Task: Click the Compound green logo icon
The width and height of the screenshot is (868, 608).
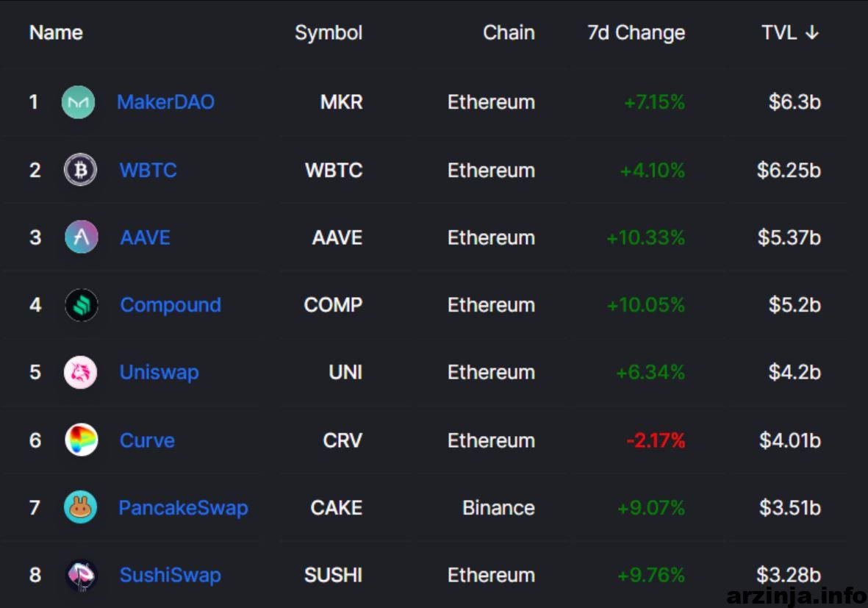Action: [82, 304]
